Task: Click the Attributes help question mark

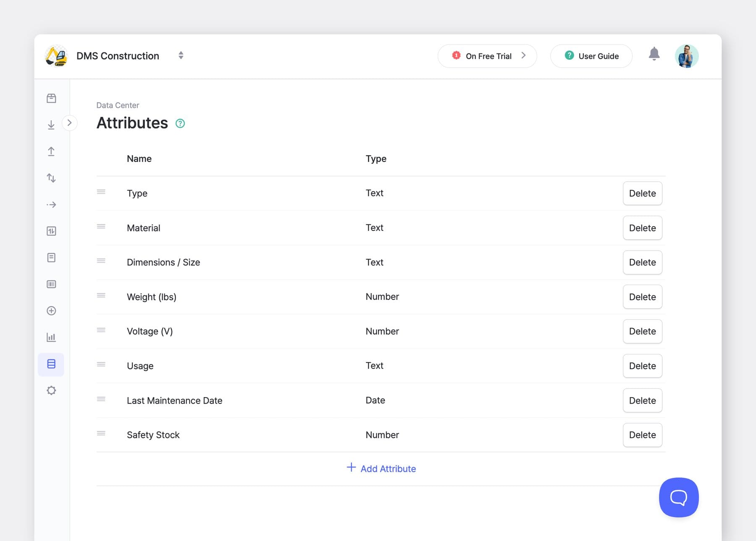Action: click(180, 123)
